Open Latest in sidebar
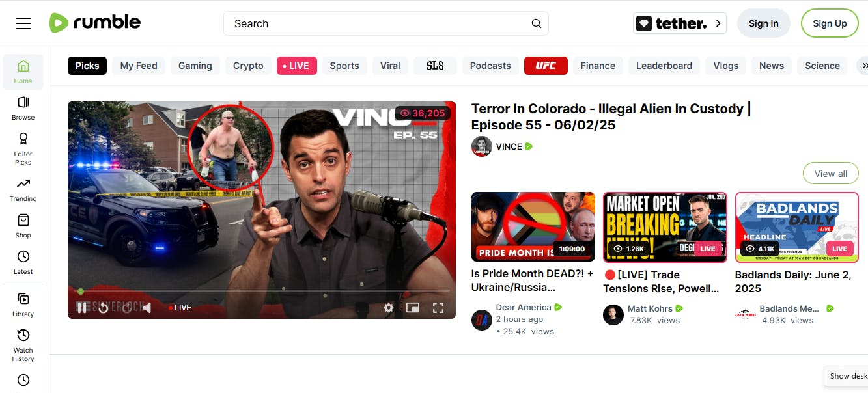The width and height of the screenshot is (868, 393). 23,262
